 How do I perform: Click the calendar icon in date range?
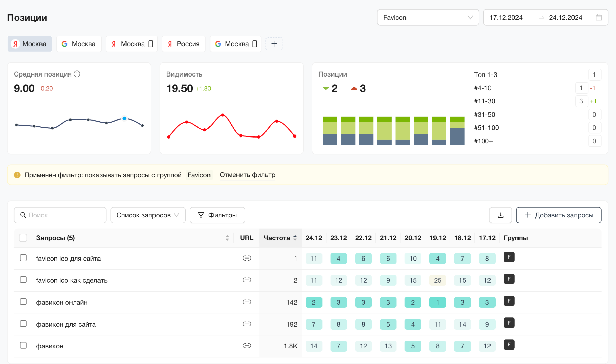(599, 18)
